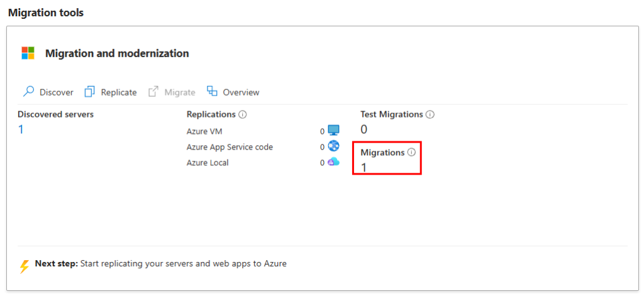The width and height of the screenshot is (644, 294).
Task: Click the Azure Local row label
Action: tap(208, 163)
